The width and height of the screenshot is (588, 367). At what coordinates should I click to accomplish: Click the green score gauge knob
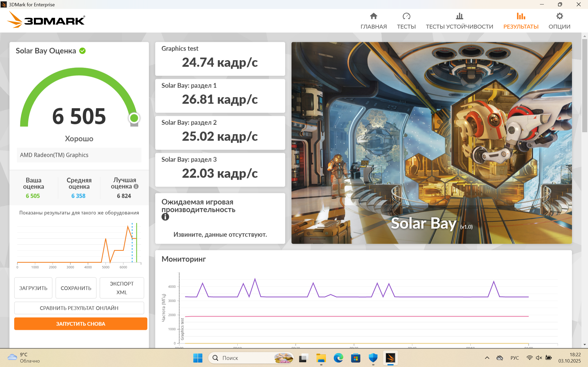pyautogui.click(x=134, y=118)
